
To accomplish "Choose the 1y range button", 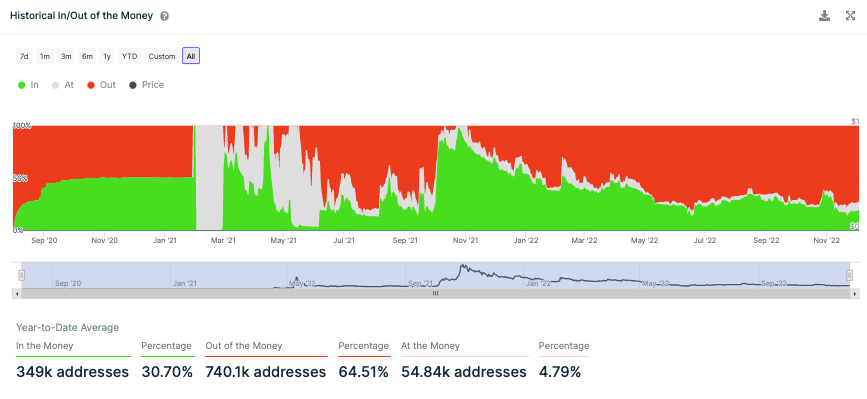I will click(107, 56).
